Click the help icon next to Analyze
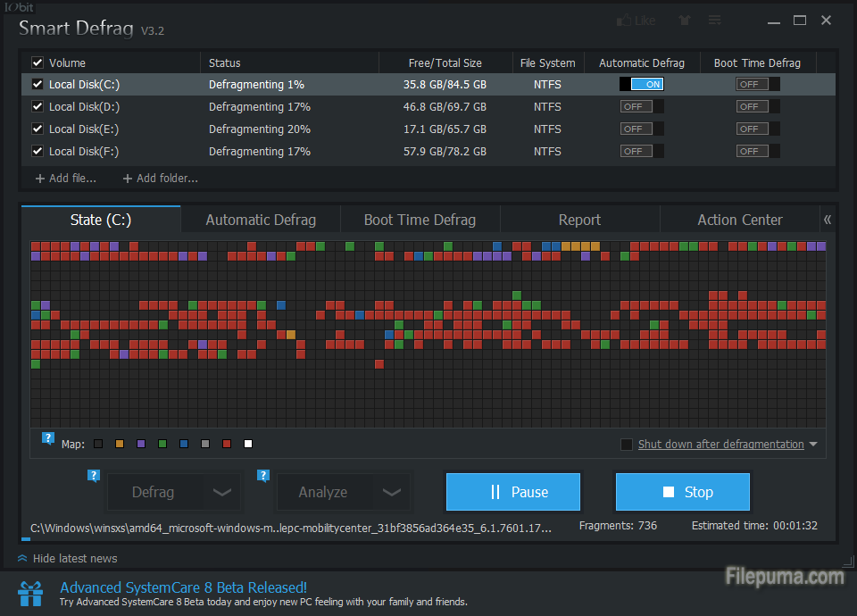Screen dimensions: 857x616 [x=262, y=476]
